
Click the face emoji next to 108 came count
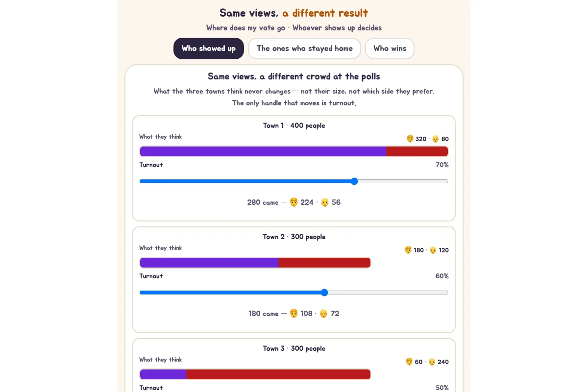pyautogui.click(x=294, y=313)
